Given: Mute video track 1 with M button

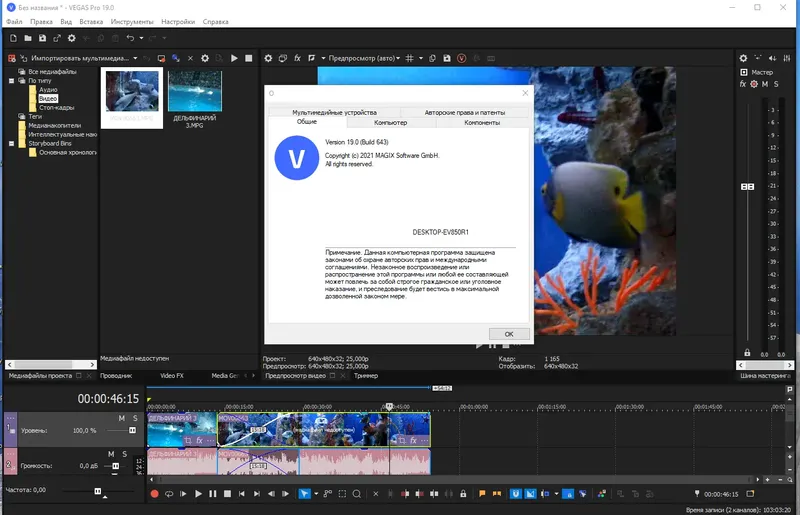Looking at the screenshot, I should point(121,418).
